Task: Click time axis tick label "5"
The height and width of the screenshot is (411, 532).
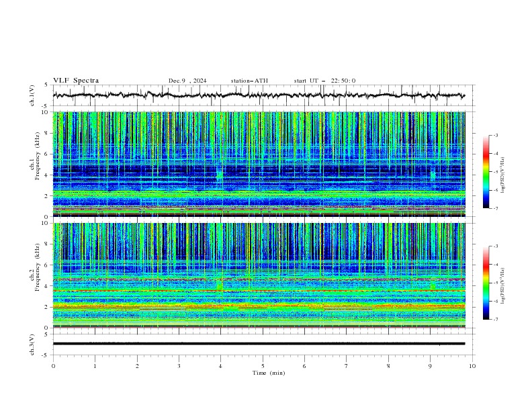Action: tap(263, 366)
